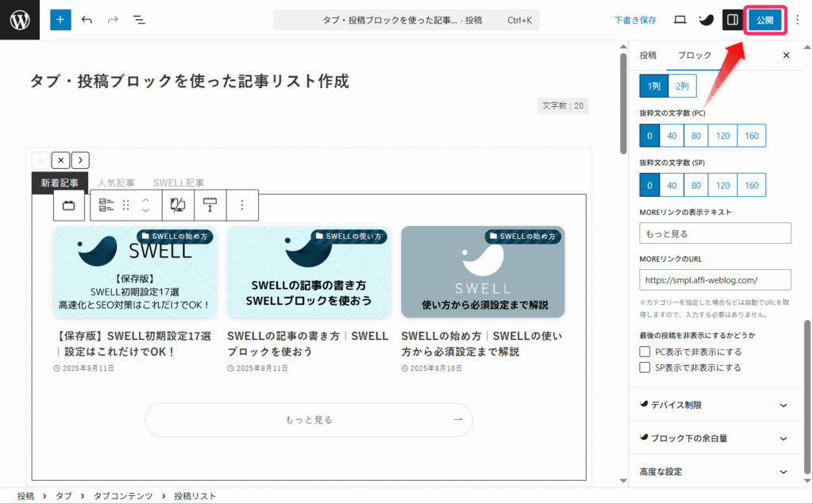The width and height of the screenshot is (813, 504).
Task: Open the block toolbar options menu
Action: point(241,206)
